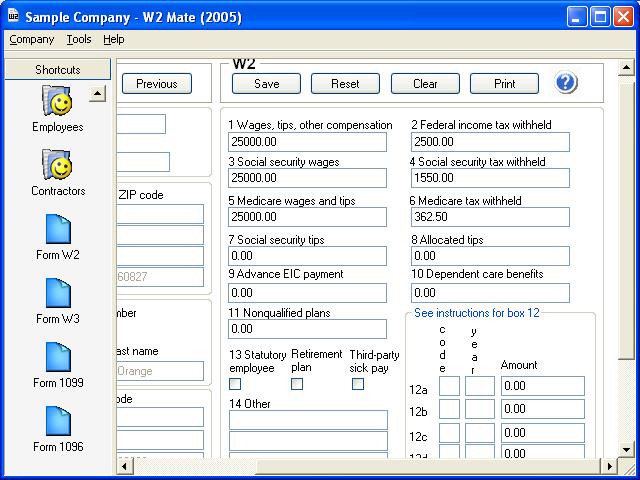This screenshot has width=640, height=480.
Task: Click the last name field showing Orange
Action: pos(160,371)
